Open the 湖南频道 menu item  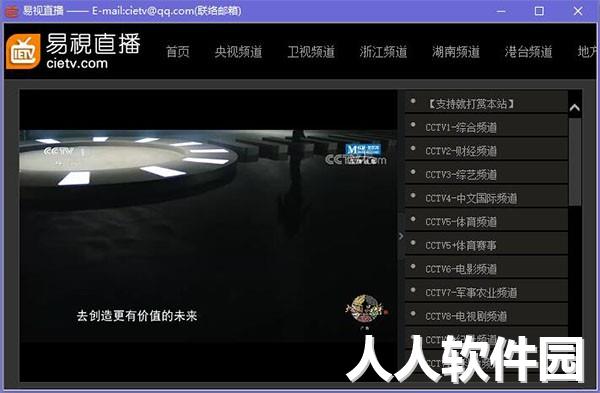[456, 52]
